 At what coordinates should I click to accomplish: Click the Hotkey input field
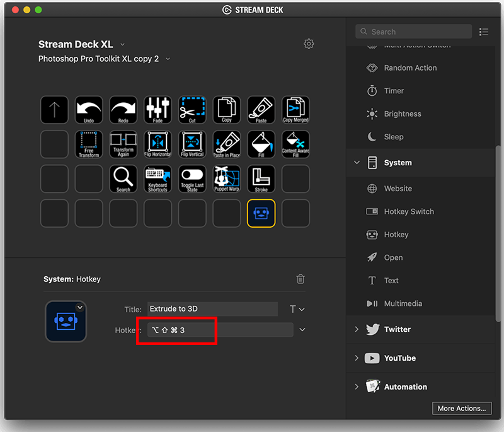[x=220, y=330]
